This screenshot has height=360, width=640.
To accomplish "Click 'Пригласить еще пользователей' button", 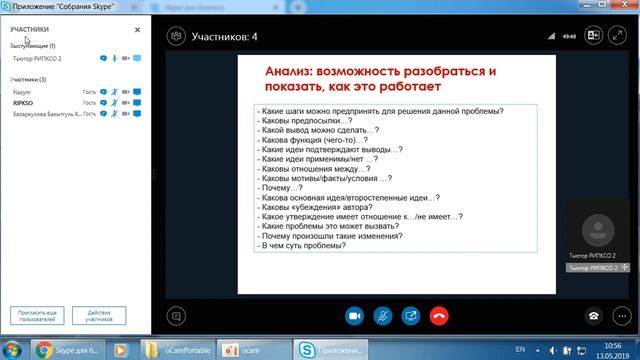I will coord(37,316).
